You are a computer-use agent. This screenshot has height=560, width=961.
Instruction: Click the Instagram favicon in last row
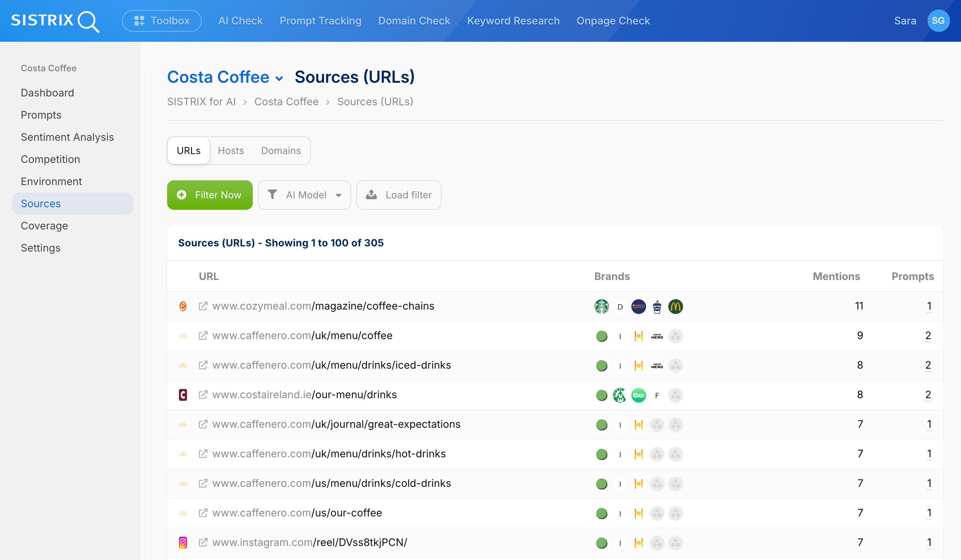pos(183,543)
